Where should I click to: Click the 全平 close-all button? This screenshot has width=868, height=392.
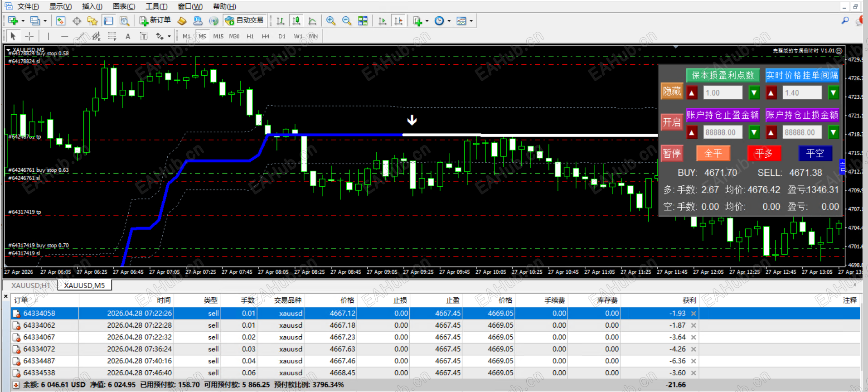pos(713,154)
